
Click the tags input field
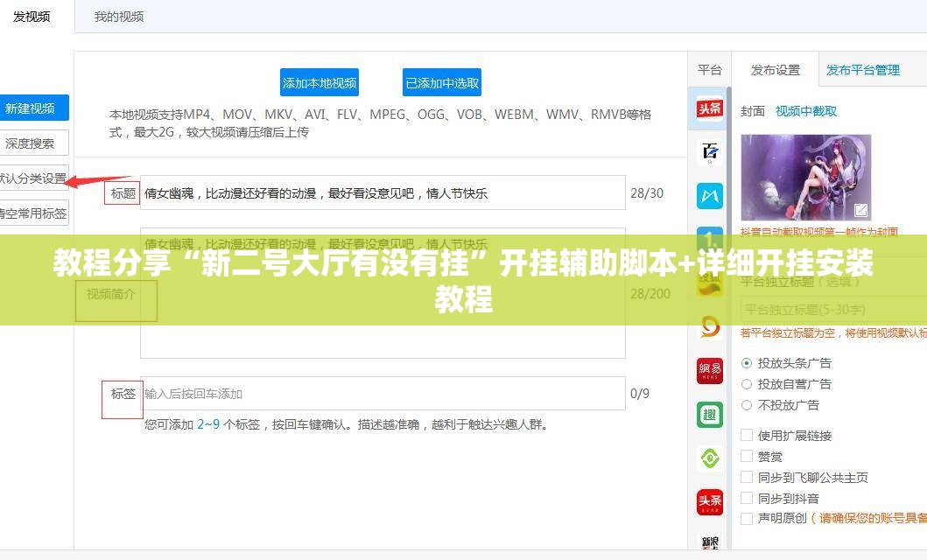(383, 394)
